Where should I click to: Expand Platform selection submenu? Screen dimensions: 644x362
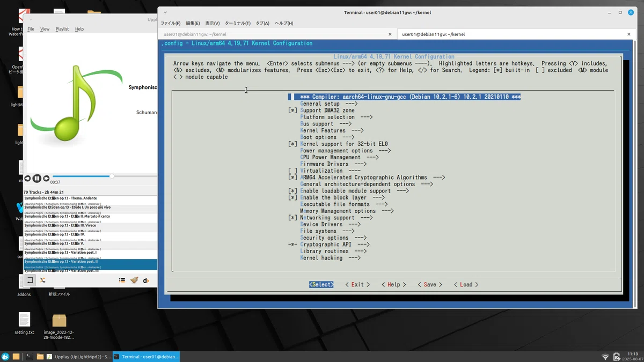point(336,117)
